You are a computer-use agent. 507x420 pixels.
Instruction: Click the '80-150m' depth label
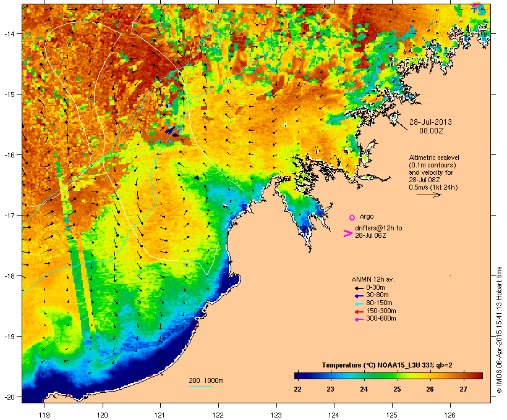[379, 303]
